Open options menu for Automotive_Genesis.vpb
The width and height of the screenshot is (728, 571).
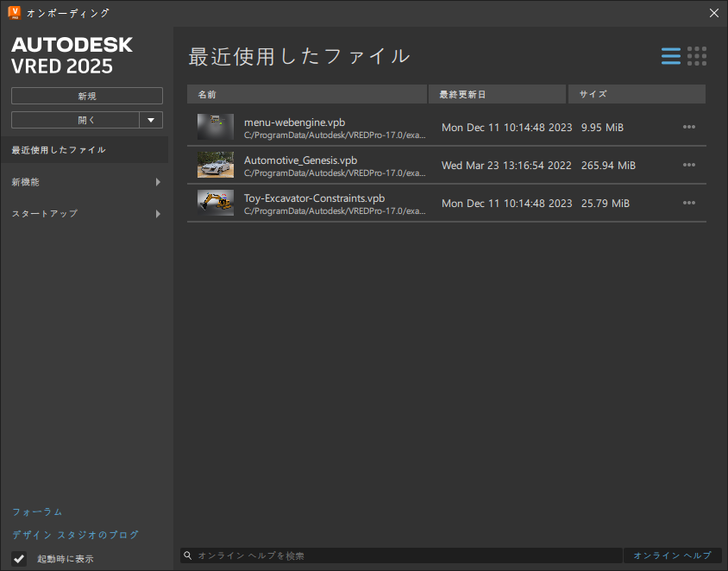pyautogui.click(x=688, y=165)
